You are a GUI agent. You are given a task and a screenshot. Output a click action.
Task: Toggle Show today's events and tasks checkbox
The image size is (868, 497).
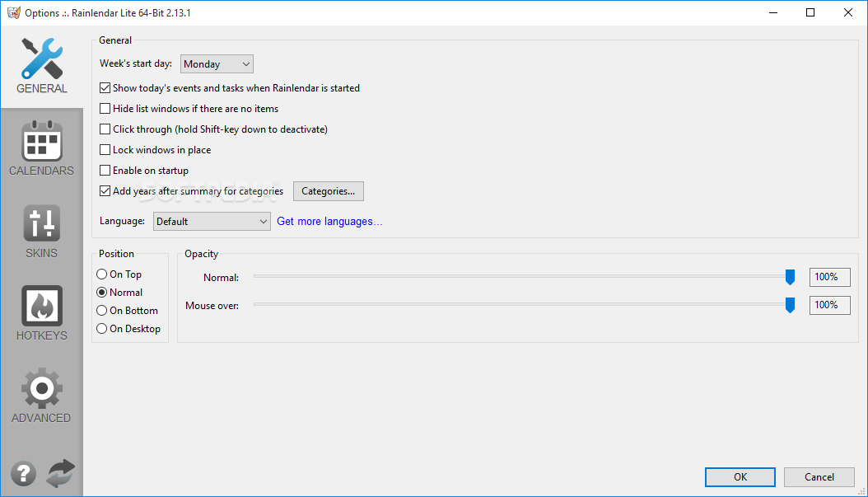[x=230, y=88]
